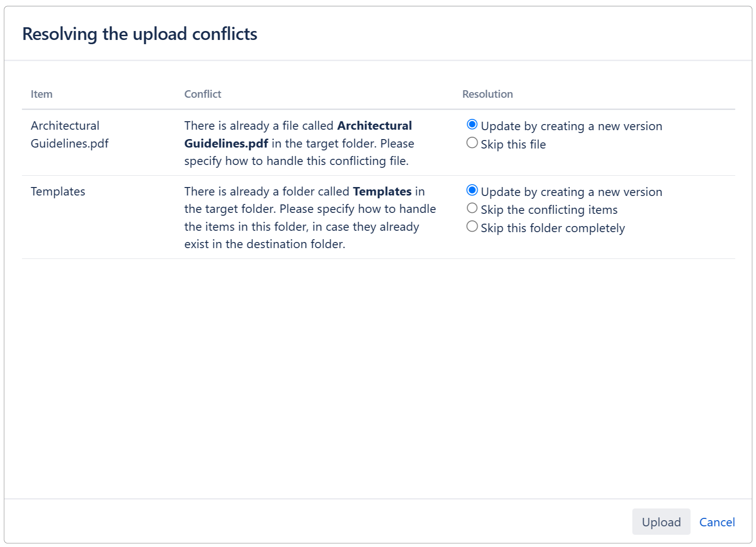Image resolution: width=756 pixels, height=547 pixels.
Task: Select 'Update by creating a new version' for Architectural Guidelines.pdf
Action: (x=472, y=125)
